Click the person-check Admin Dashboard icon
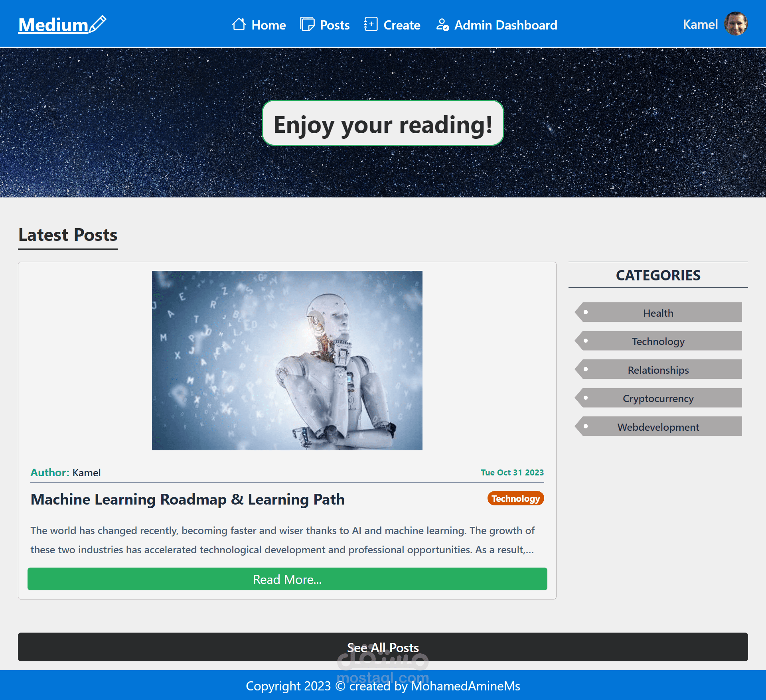766x700 pixels. [x=442, y=25]
